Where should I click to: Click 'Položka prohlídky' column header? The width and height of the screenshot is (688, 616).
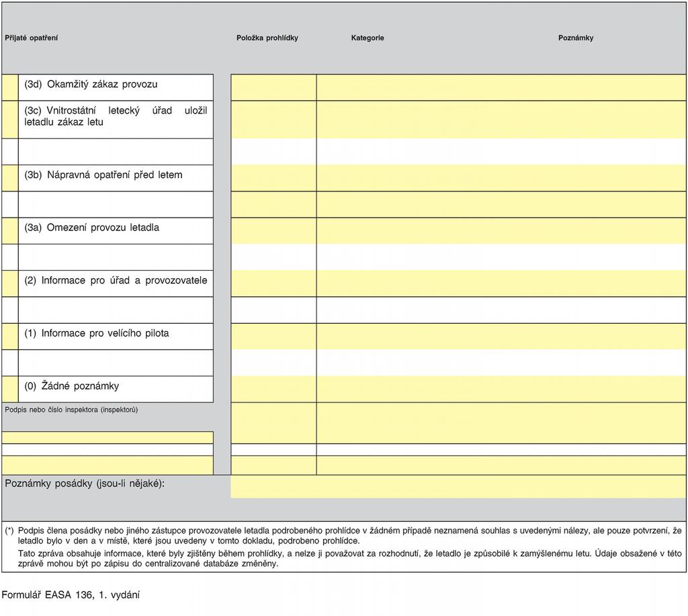267,38
